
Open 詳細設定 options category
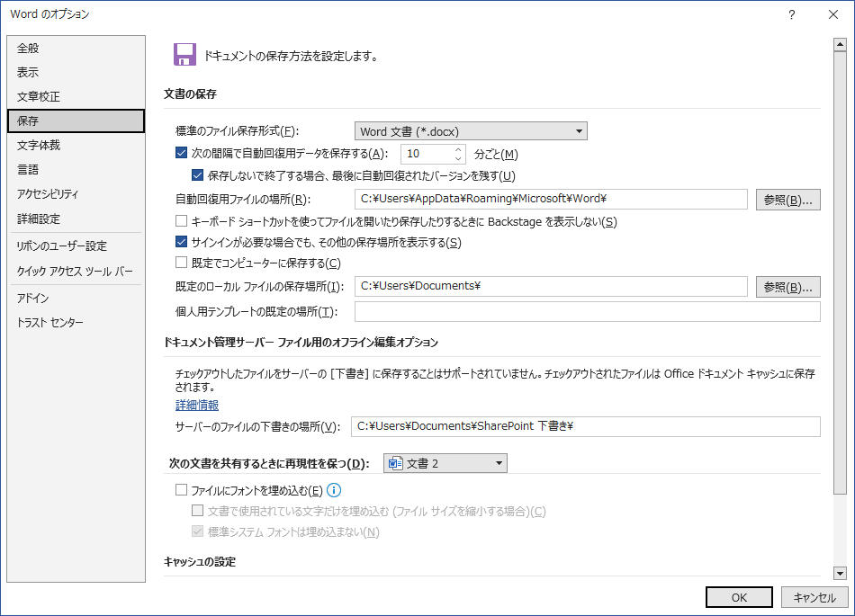(76, 219)
